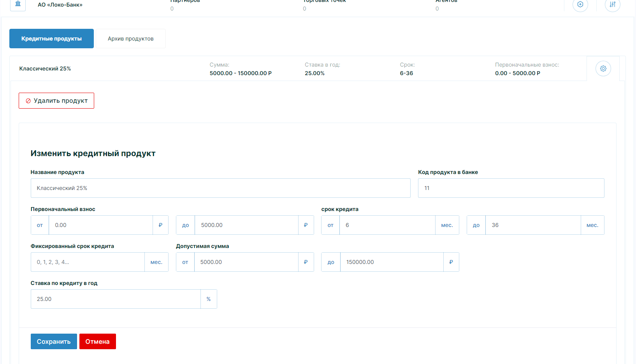Click the hexagon plus icon at top right

point(580,5)
